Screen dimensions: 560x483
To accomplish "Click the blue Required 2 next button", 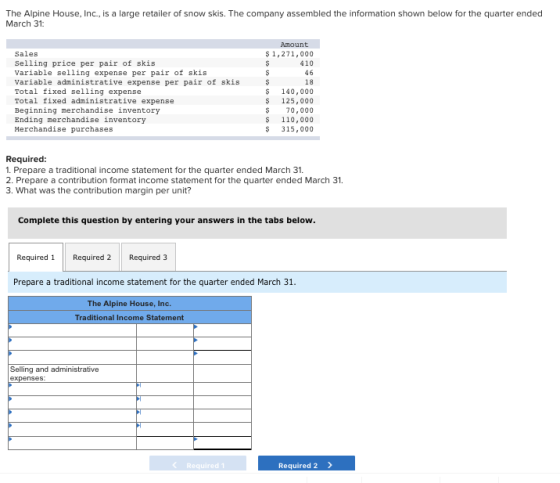I will click(x=306, y=465).
